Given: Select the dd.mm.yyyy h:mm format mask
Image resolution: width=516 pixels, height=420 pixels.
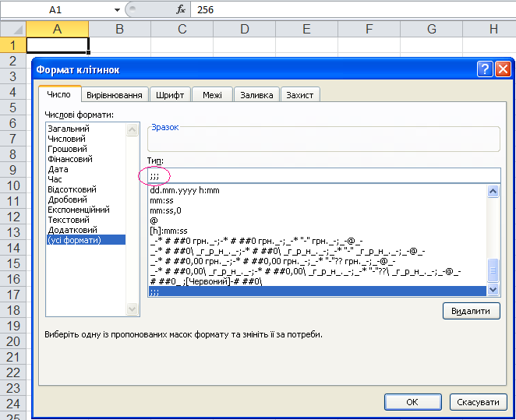Looking at the screenshot, I should 185,190.
